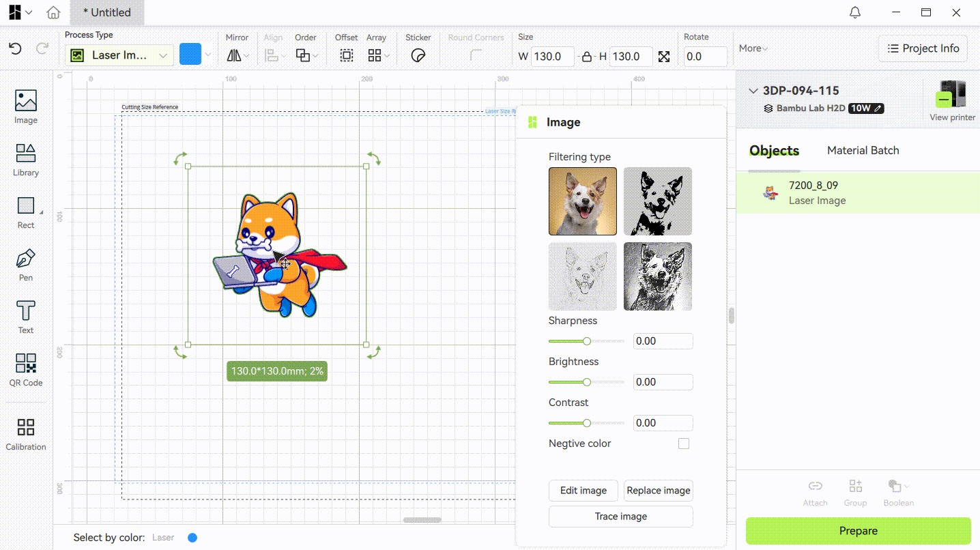Open Project Info
The height and width of the screenshot is (550, 980).
click(923, 48)
